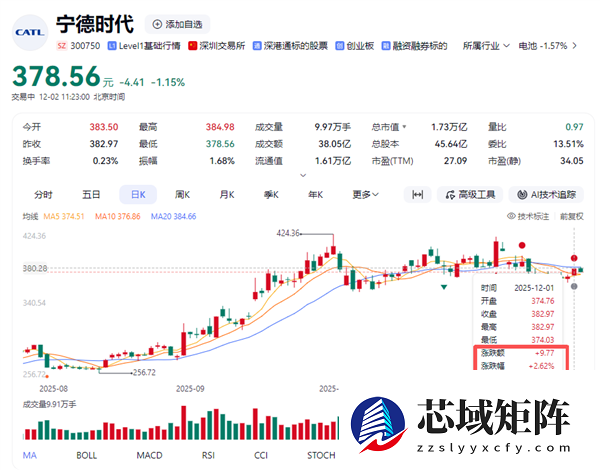The height and width of the screenshot is (470, 600).
Task: Click the MA20 384.66 indicator label
Action: (173, 217)
